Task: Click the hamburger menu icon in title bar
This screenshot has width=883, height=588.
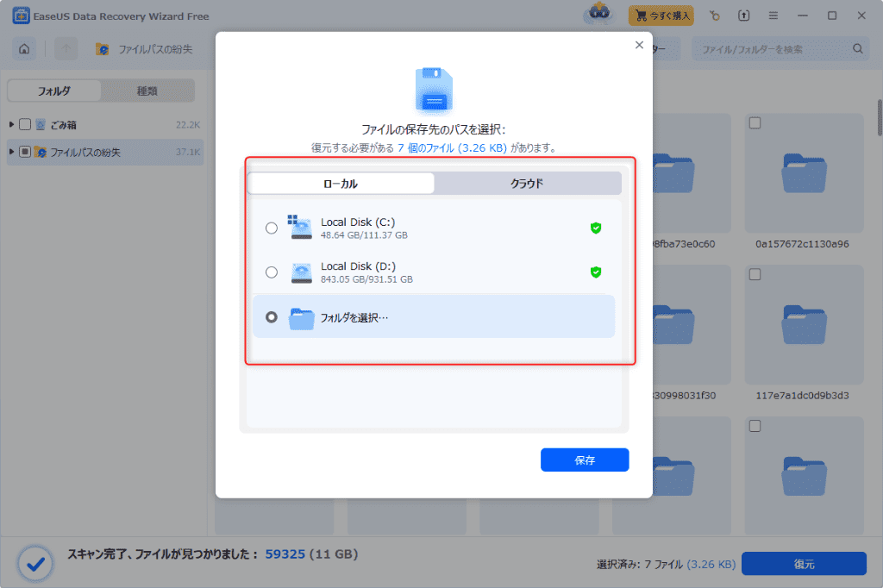Action: click(x=773, y=16)
